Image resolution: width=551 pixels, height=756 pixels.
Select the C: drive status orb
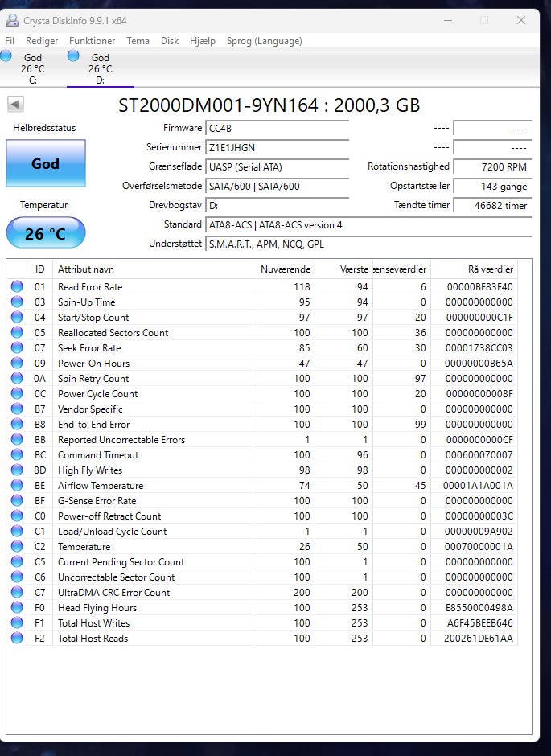[6, 56]
